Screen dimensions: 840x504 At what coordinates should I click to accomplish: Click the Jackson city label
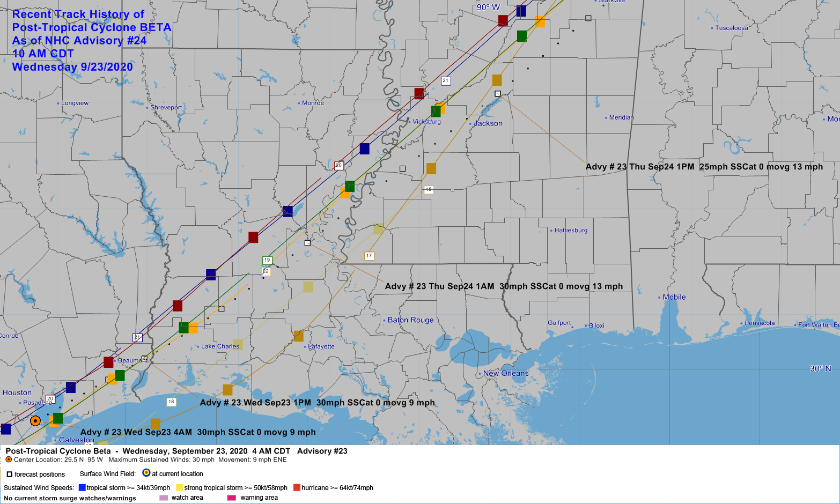[x=488, y=123]
